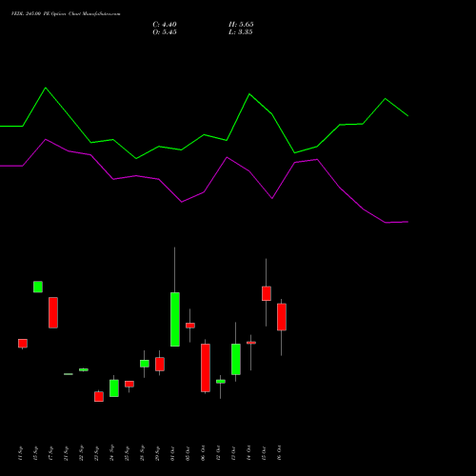Click the PE Option Chart title text
Screen dimensions: 476x476
[x=66, y=14]
